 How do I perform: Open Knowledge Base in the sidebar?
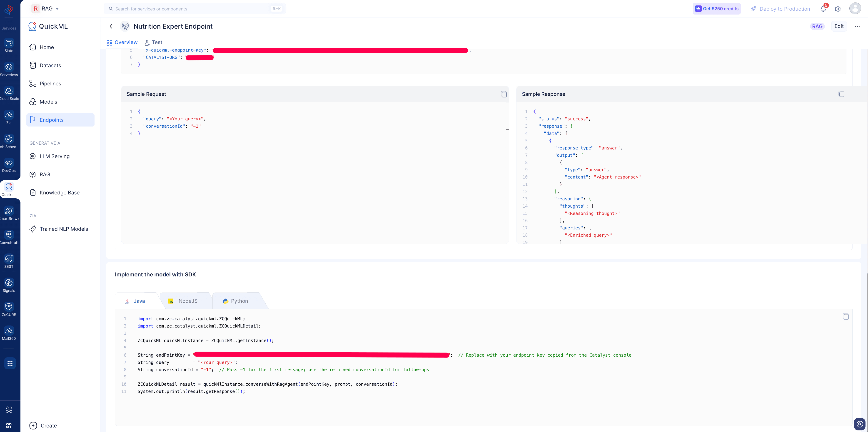pyautogui.click(x=60, y=193)
